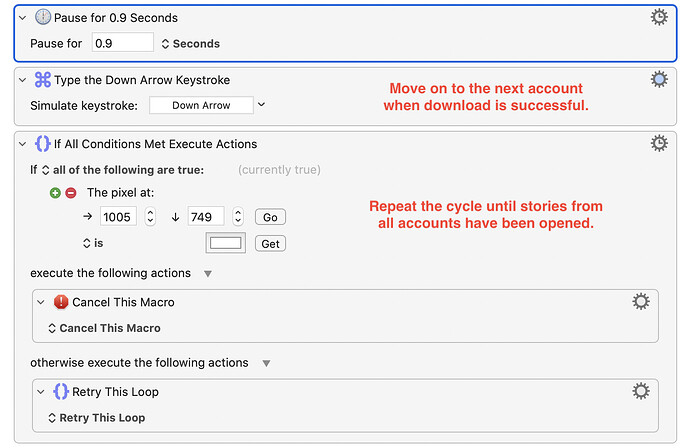Remove the pixel condition with red minus
The image size is (690, 448).
coord(71,193)
